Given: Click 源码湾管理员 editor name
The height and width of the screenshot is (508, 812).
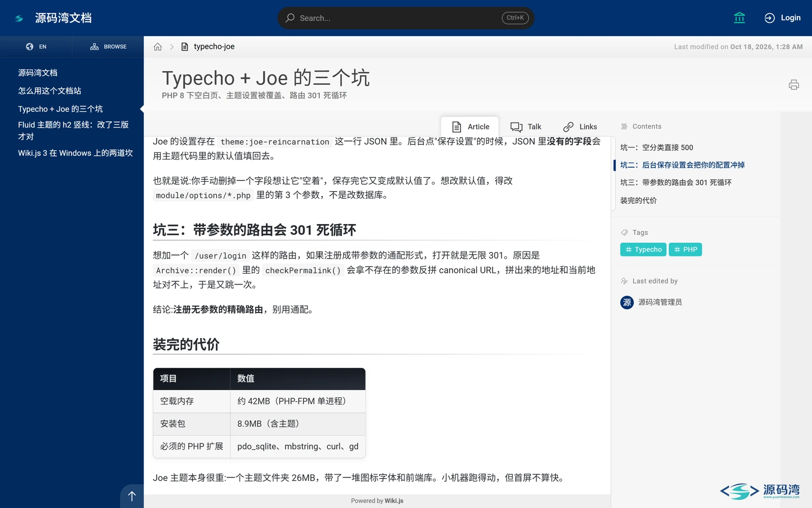Looking at the screenshot, I should [x=660, y=302].
